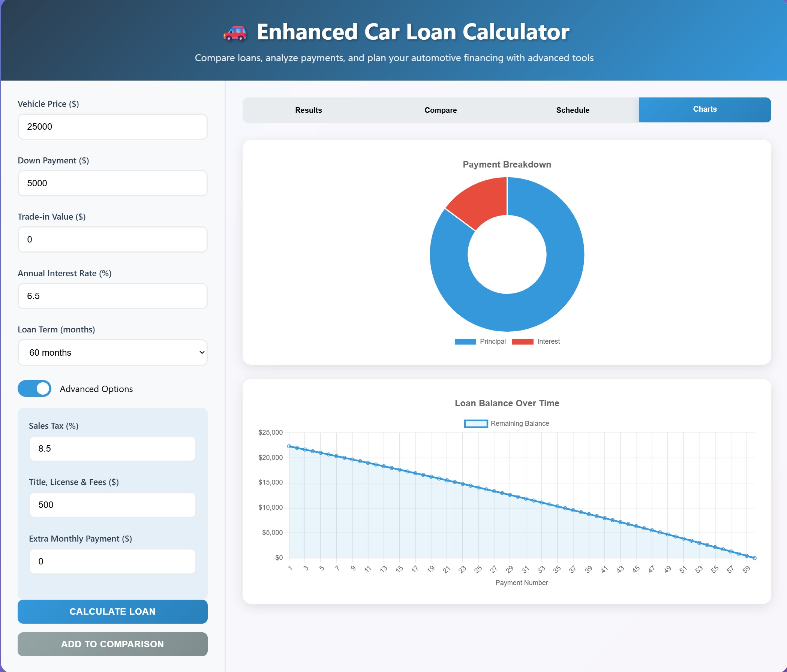Click ADD TO COMPARISON
The width and height of the screenshot is (787, 672).
click(112, 644)
